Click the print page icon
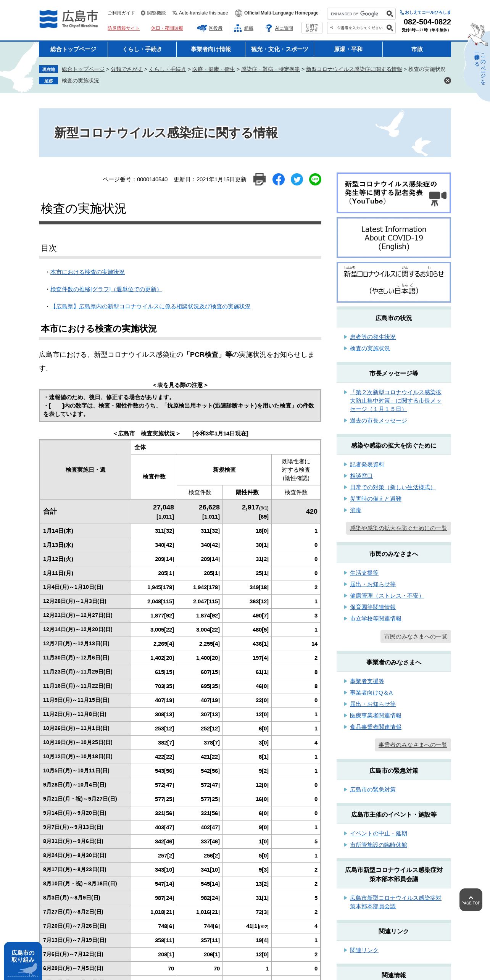This screenshot has height=980, width=490. tap(260, 179)
